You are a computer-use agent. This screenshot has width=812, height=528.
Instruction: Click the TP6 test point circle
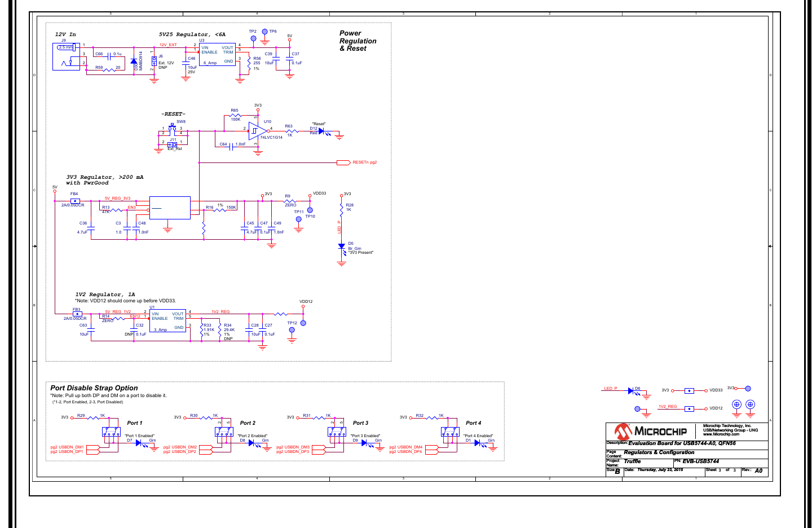click(x=265, y=32)
